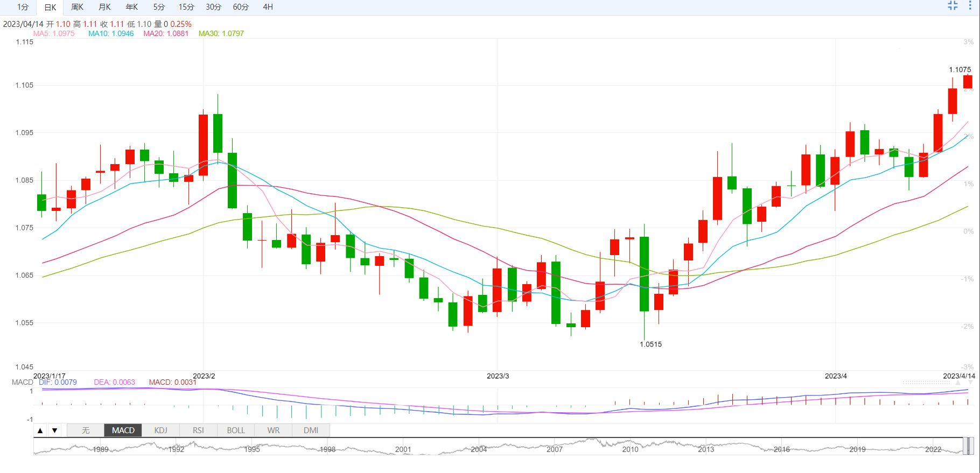Select the 无 (no indicator) button
Screen dimensions: 980x473
[x=86, y=430]
